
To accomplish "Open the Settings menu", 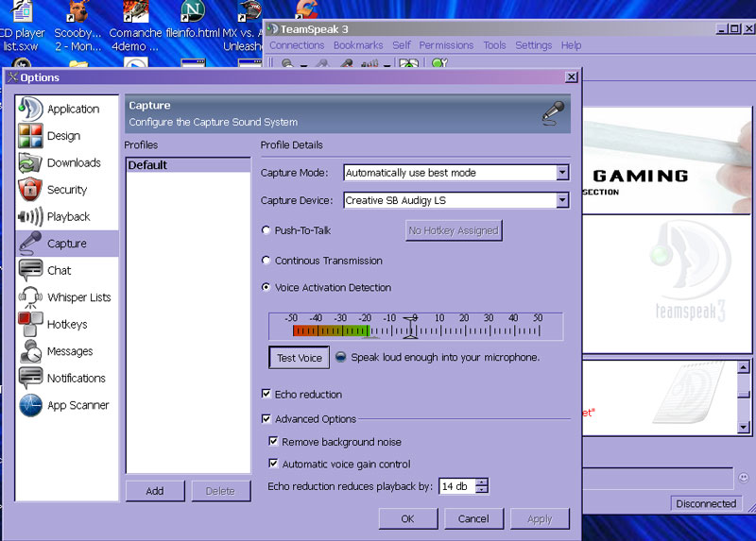I will (533, 45).
